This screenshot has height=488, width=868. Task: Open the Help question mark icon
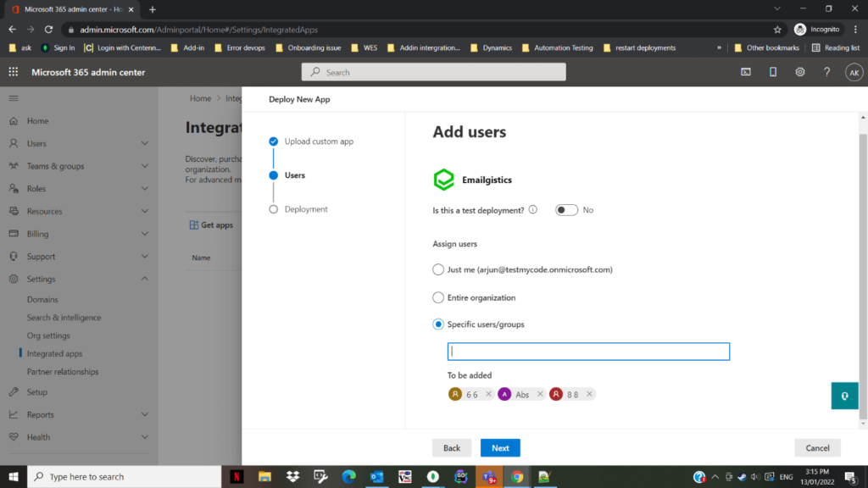[826, 72]
